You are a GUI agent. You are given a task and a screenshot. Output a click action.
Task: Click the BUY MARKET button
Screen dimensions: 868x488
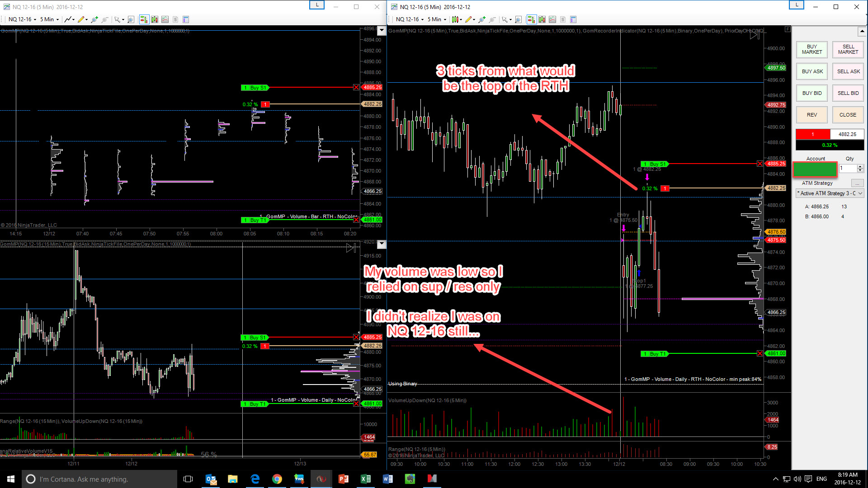pos(812,49)
